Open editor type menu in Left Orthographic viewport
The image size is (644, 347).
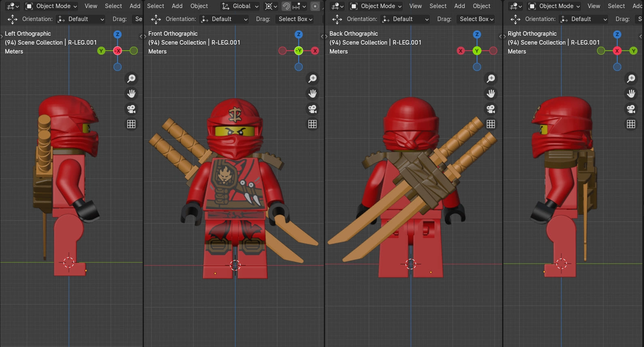click(13, 6)
